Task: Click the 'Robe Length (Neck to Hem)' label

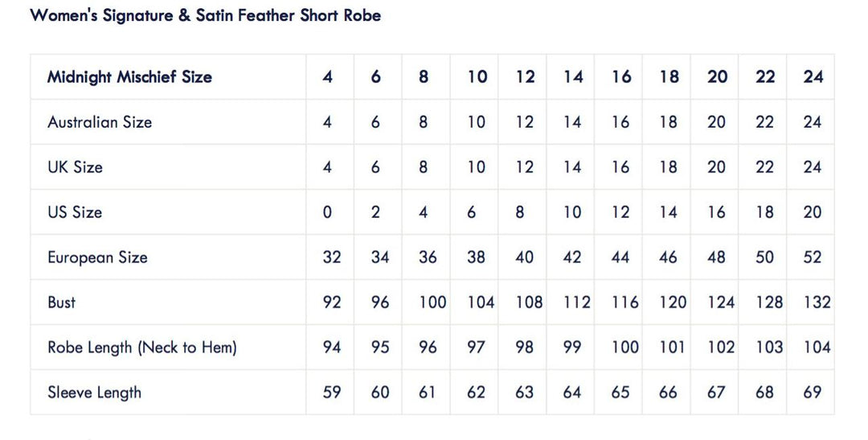Action: pyautogui.click(x=142, y=347)
